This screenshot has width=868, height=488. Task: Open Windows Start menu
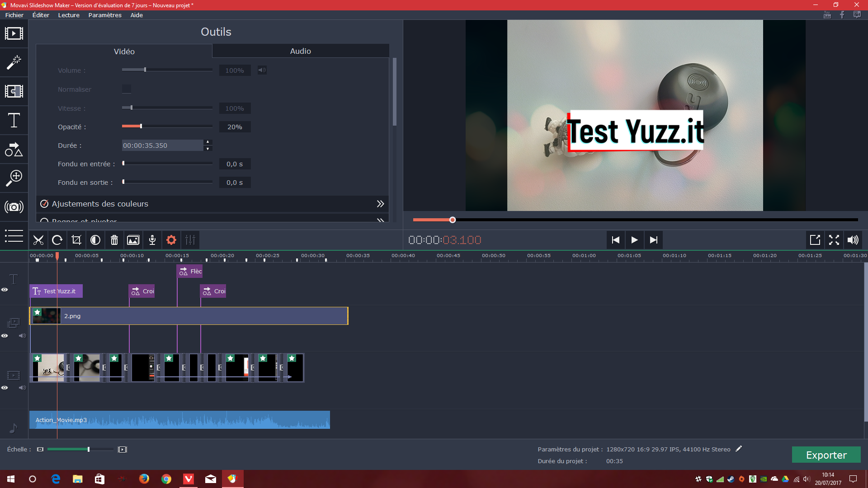point(11,479)
